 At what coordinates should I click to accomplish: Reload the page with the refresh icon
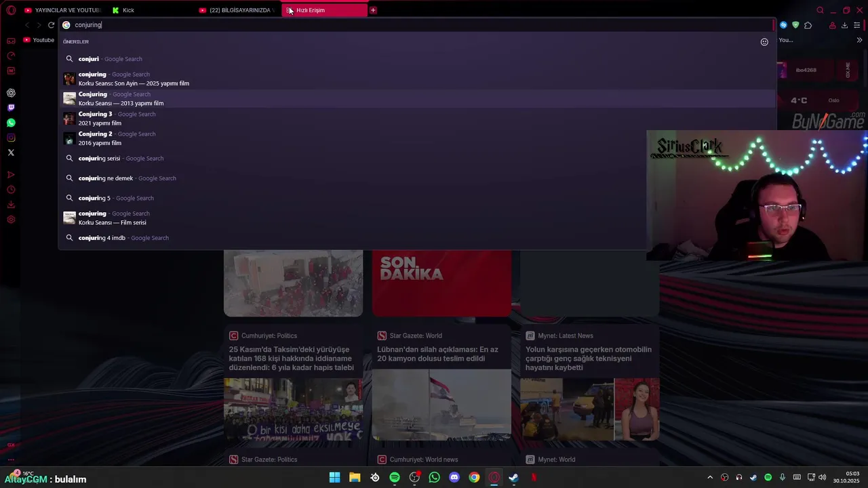tap(51, 25)
